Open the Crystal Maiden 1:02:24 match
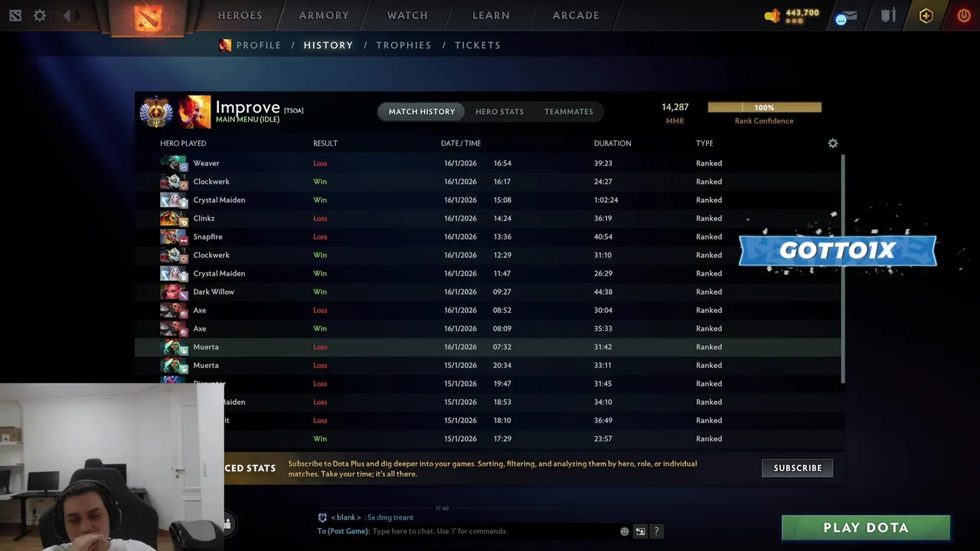The image size is (980, 551). (488, 200)
